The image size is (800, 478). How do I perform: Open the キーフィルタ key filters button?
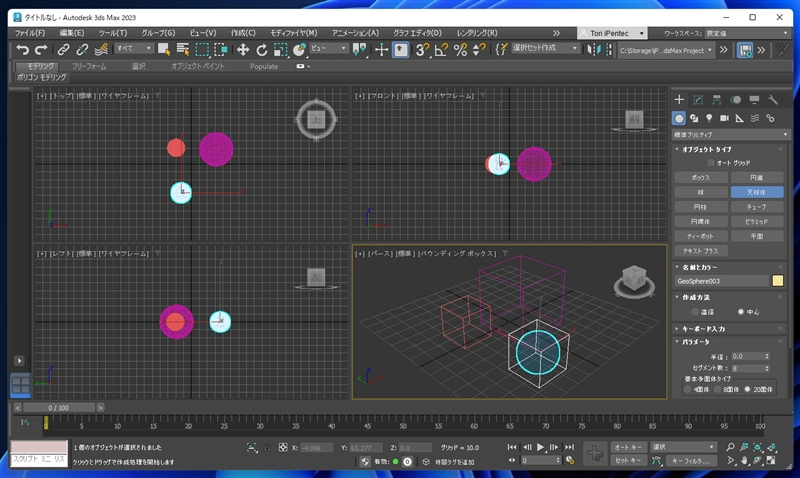click(691, 461)
